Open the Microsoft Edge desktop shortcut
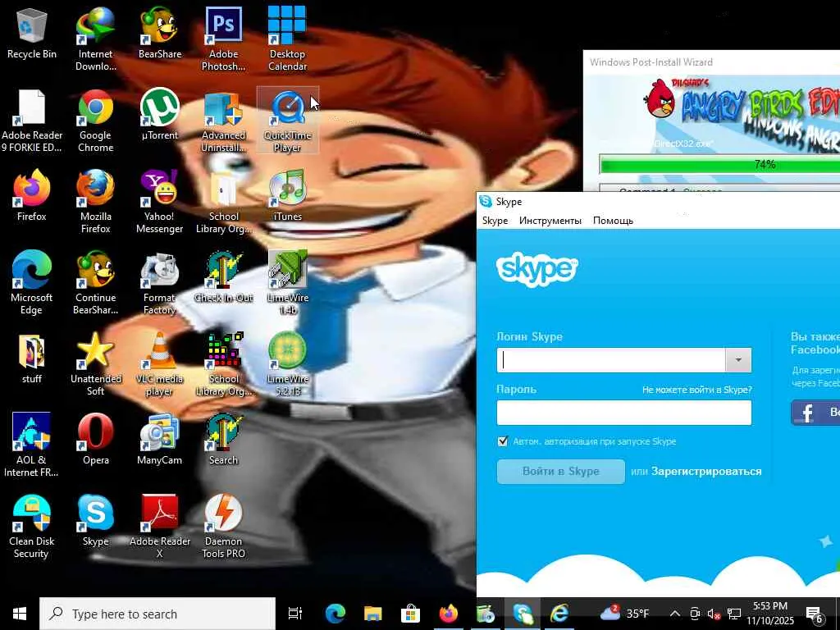This screenshot has width=840, height=630. pyautogui.click(x=32, y=282)
